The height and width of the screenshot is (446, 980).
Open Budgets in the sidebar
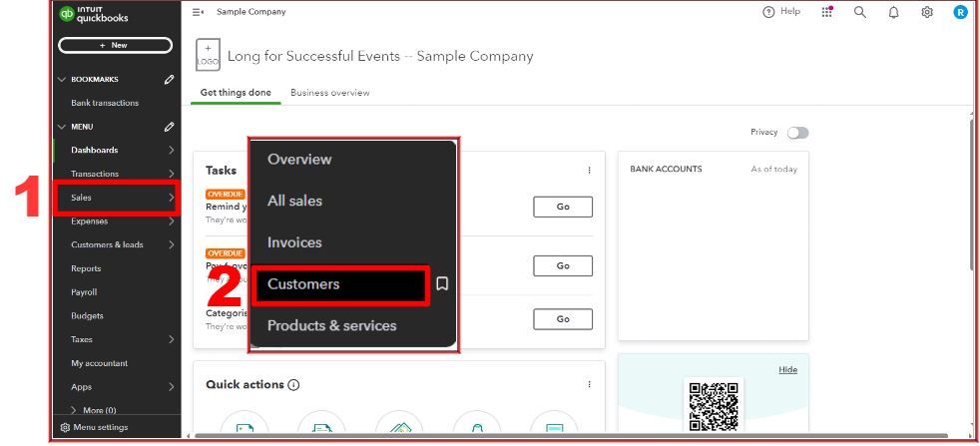[87, 316]
